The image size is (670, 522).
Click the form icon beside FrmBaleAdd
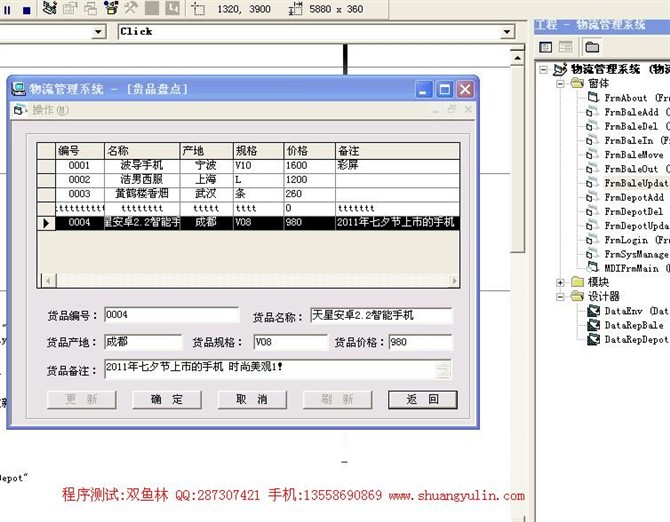pos(592,112)
